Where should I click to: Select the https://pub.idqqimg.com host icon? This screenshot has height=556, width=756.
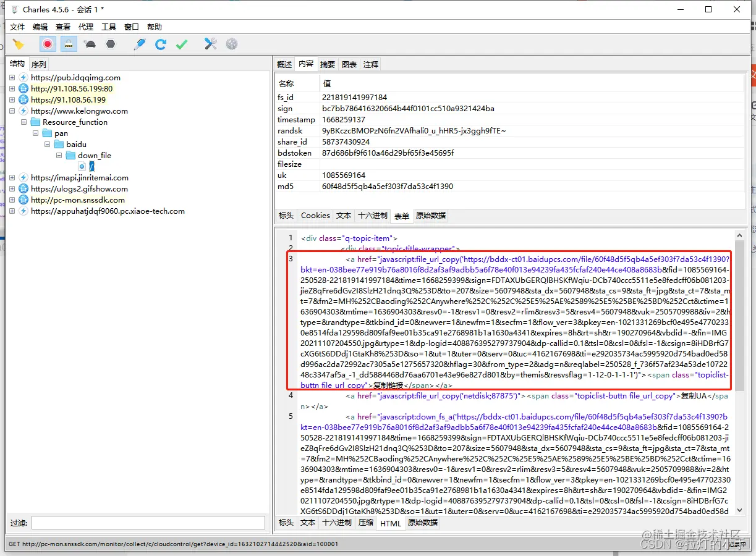23,78
